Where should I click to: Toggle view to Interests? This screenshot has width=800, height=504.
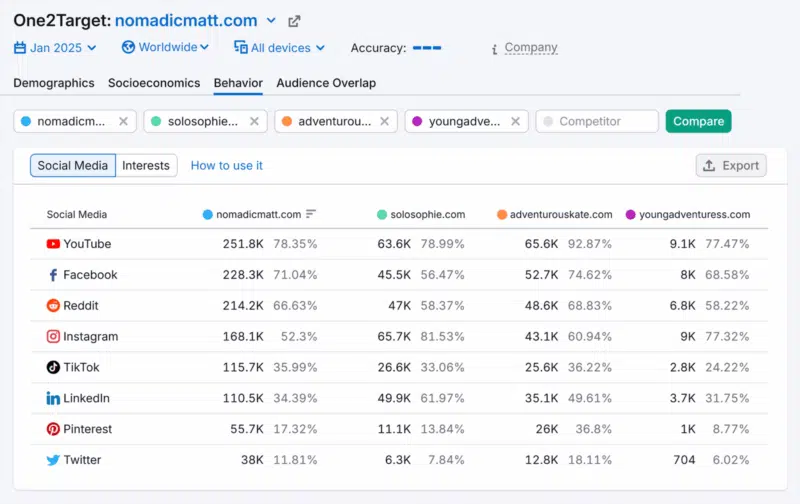point(146,166)
